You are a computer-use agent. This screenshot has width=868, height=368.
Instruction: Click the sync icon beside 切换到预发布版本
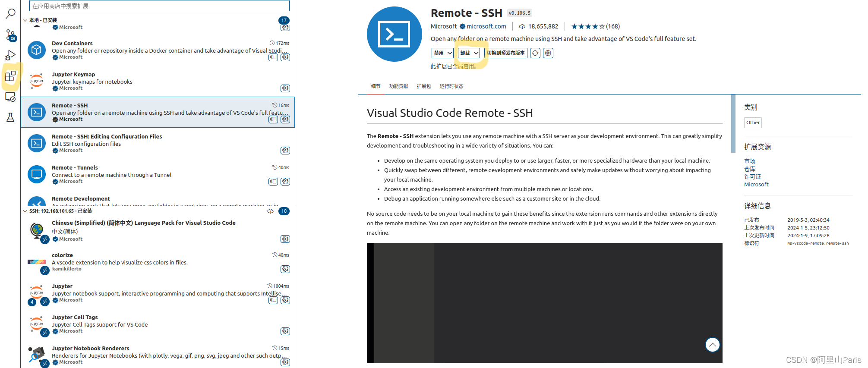pos(535,53)
